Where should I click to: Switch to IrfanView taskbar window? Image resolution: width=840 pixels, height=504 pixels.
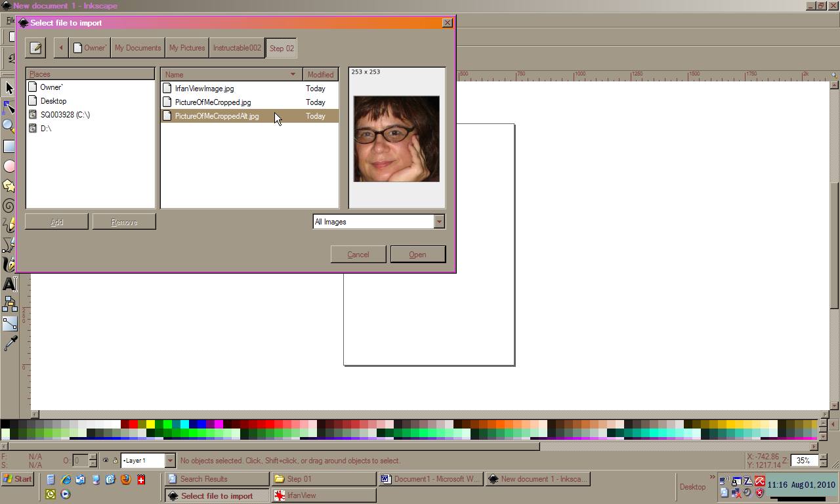[x=324, y=495]
